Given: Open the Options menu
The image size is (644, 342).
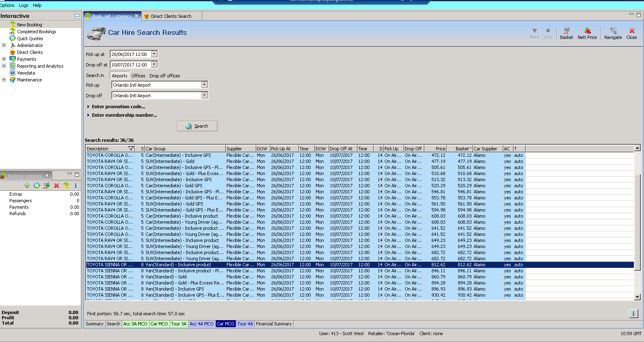Looking at the screenshot, I should tap(7, 5).
